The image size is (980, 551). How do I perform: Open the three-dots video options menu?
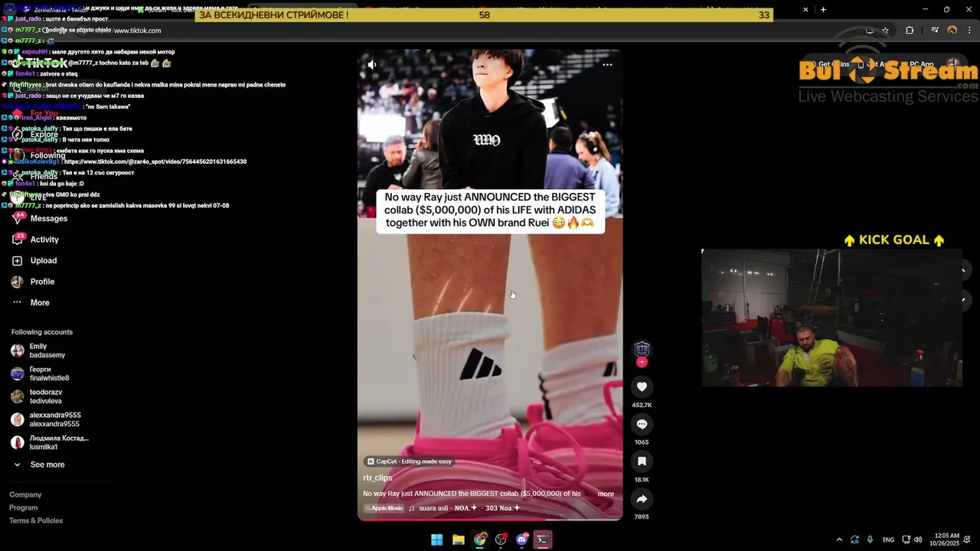(607, 65)
